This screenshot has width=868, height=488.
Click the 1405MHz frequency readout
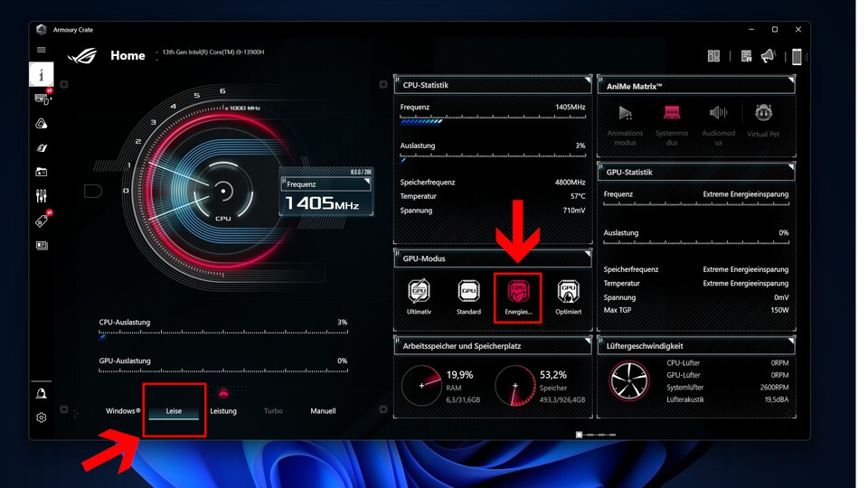pyautogui.click(x=322, y=203)
